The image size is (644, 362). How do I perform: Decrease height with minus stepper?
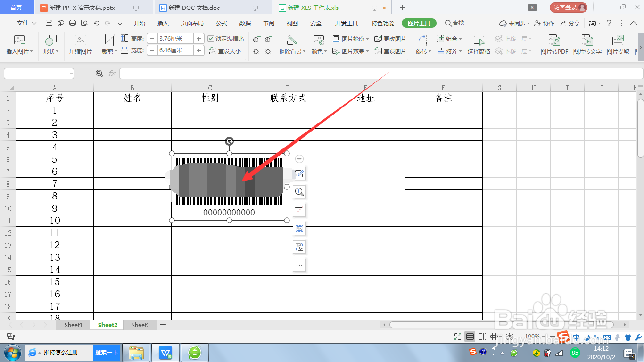[152, 39]
